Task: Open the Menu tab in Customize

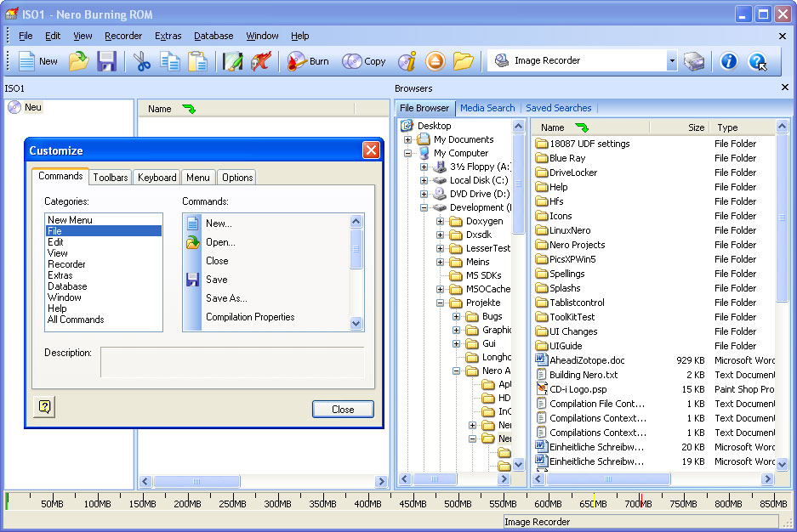Action: click(197, 177)
